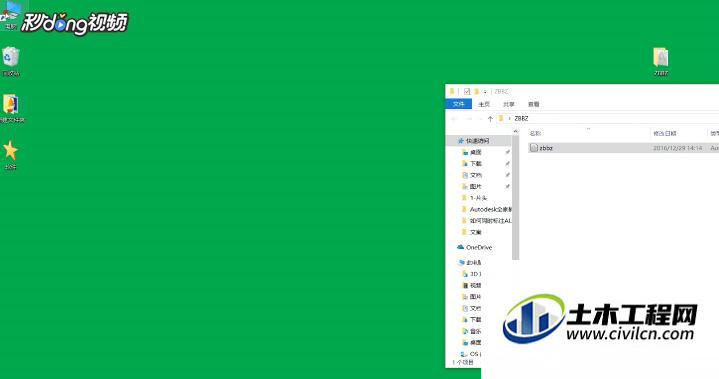Go back with the Explorer back arrow
This screenshot has width=719, height=379.
454,119
